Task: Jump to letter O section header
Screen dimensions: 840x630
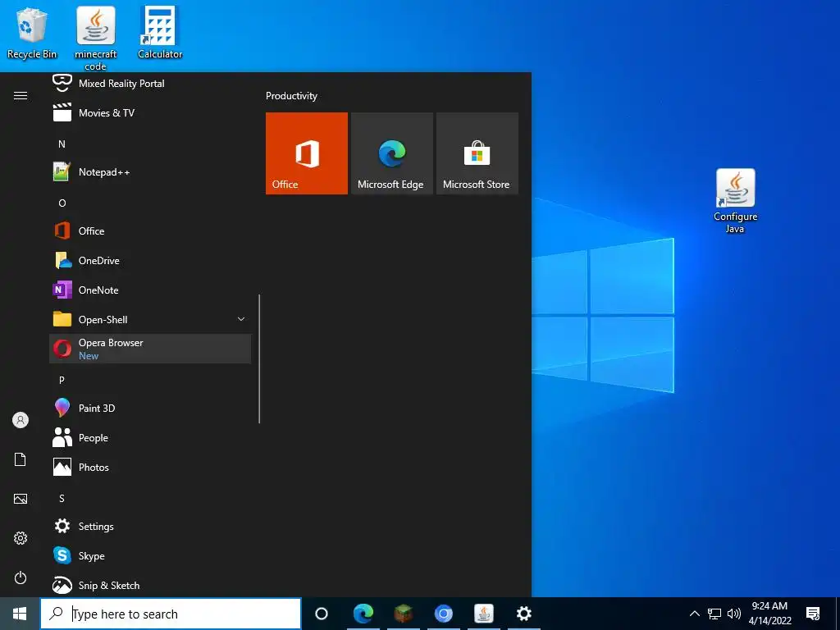Action: click(62, 203)
